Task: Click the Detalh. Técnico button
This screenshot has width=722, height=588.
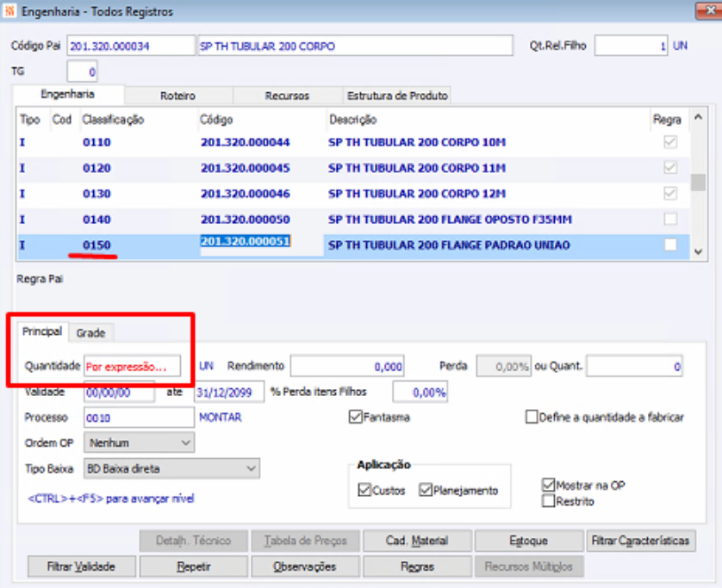Action: point(193,541)
